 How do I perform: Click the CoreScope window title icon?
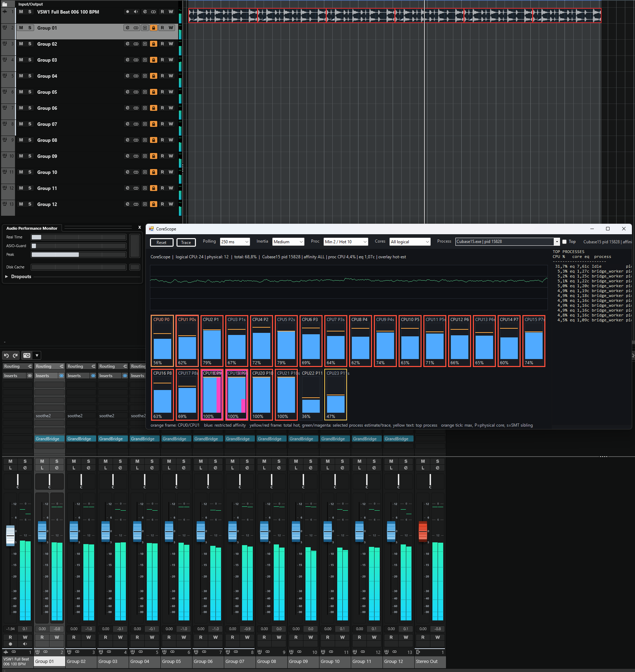[151, 229]
